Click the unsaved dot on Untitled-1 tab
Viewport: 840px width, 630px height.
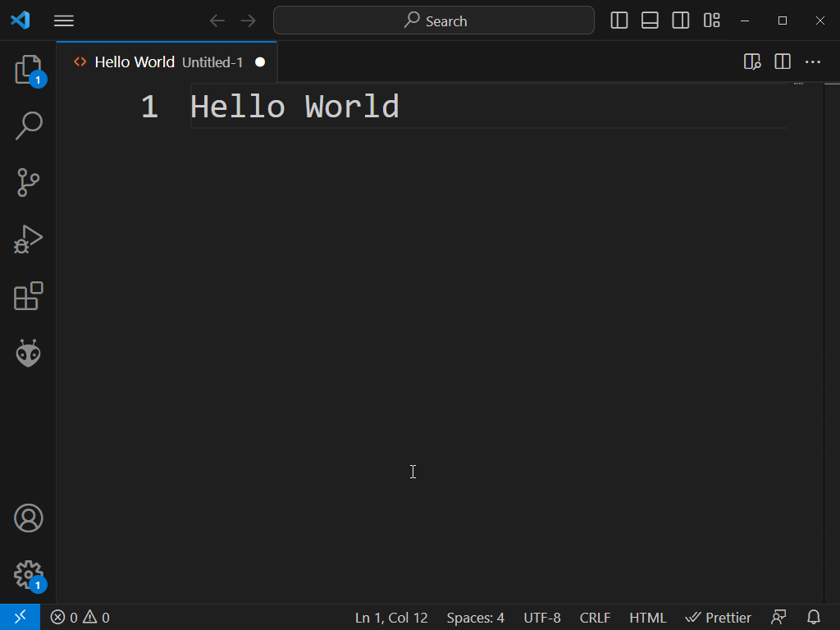point(260,62)
